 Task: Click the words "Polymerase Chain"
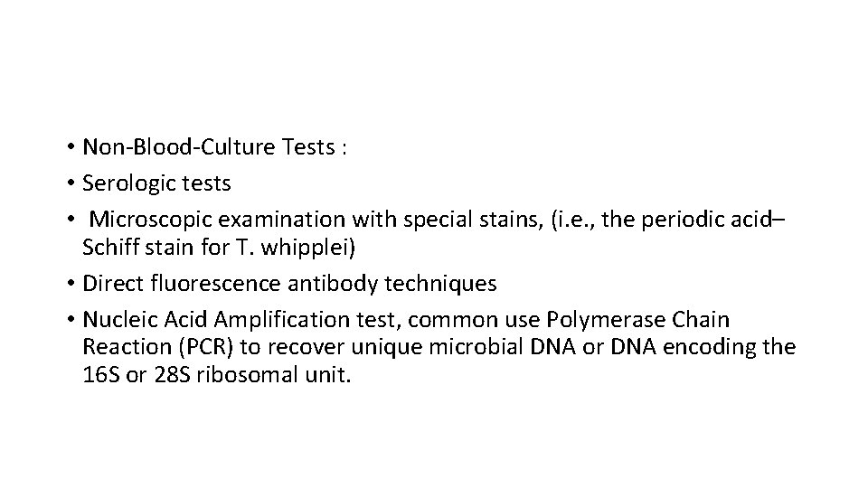point(648,320)
